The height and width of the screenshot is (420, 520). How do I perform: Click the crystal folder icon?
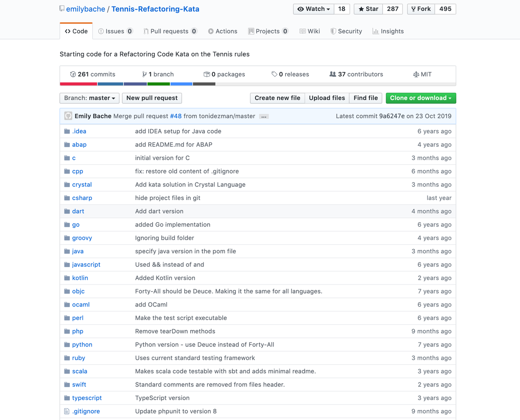pyautogui.click(x=67, y=184)
